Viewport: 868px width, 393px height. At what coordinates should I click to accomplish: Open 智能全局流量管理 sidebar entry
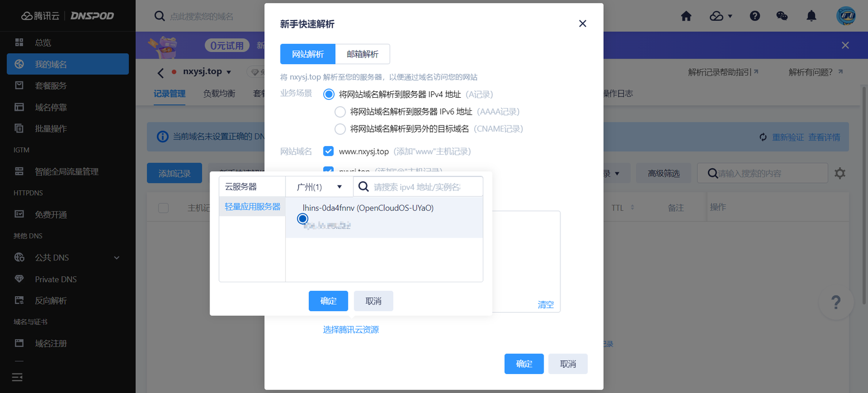click(67, 172)
